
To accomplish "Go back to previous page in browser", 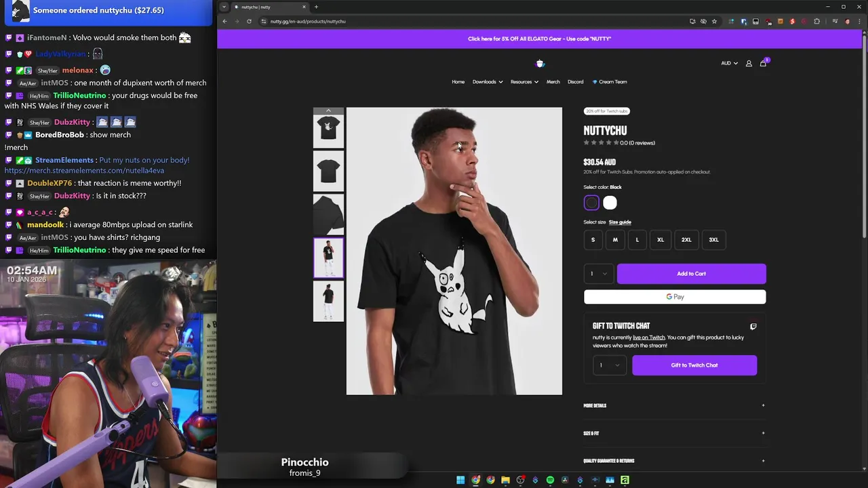I will point(224,21).
